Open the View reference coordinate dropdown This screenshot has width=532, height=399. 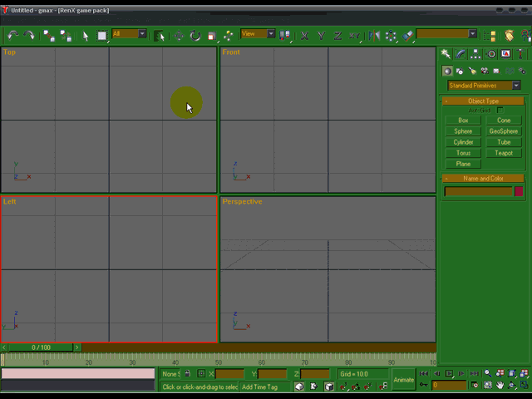(x=258, y=34)
